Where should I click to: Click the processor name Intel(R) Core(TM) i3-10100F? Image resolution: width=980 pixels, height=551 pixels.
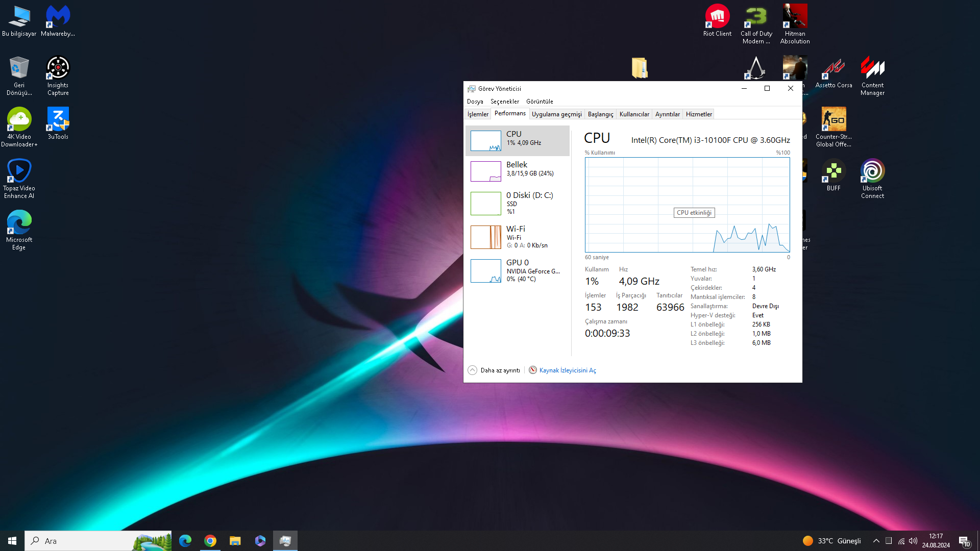click(710, 140)
